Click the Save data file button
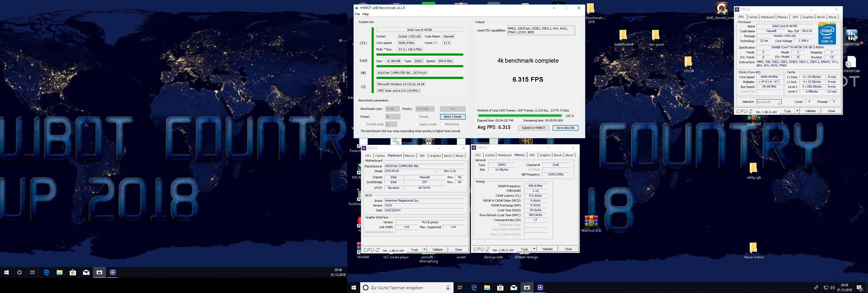This screenshot has height=293, width=868. [x=565, y=128]
